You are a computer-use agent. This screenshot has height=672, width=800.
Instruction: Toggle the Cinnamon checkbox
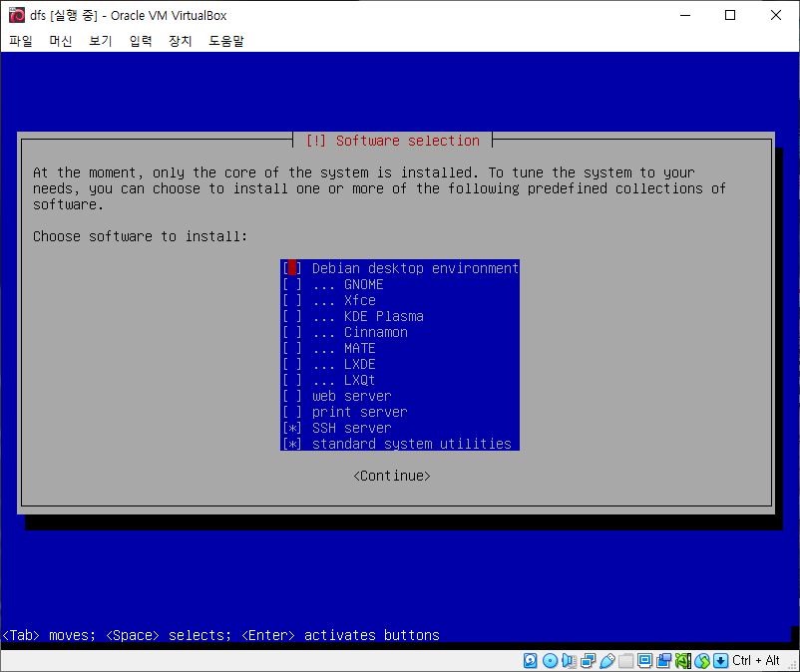[x=292, y=332]
